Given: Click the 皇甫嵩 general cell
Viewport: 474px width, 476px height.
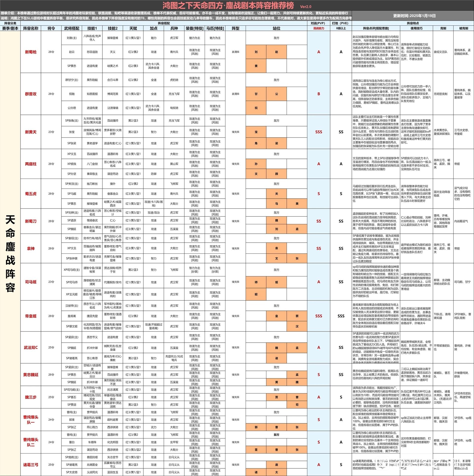Looking at the screenshot, I should pyautogui.click(x=72, y=316).
